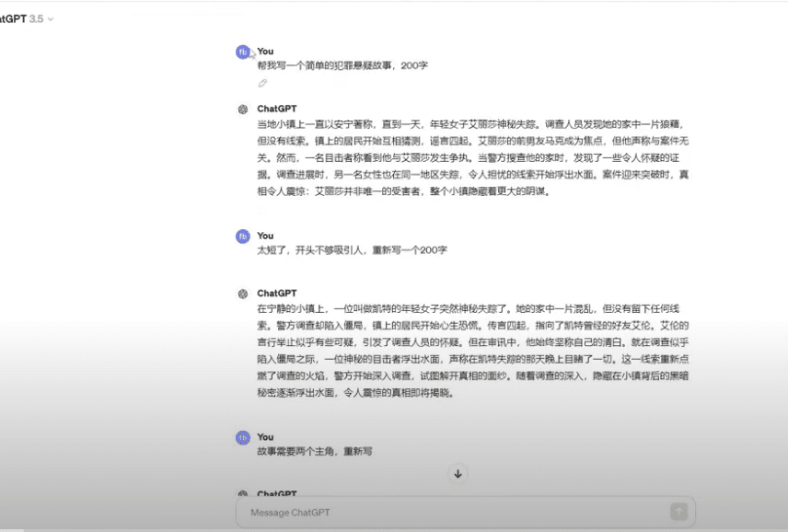
Task: Click the user avatar beside the third prompt
Action: click(x=243, y=438)
